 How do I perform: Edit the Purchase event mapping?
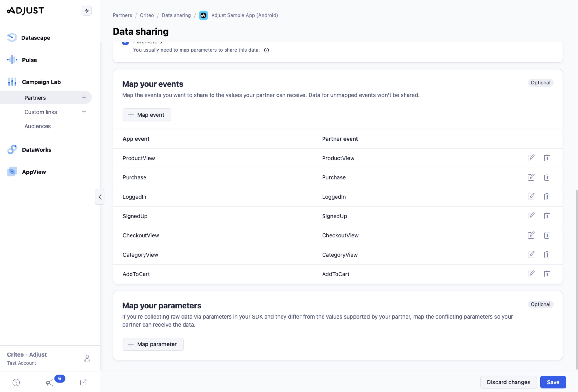(531, 177)
